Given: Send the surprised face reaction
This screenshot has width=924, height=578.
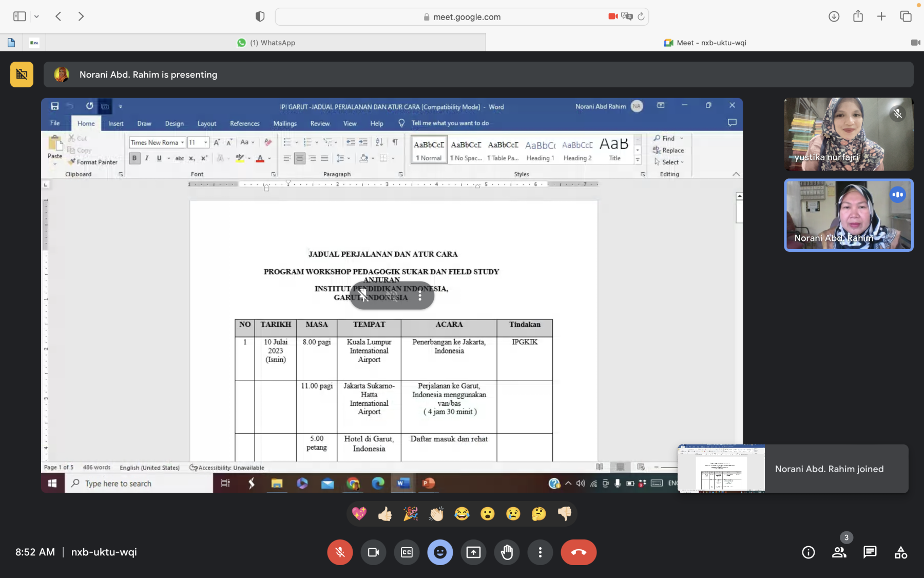Looking at the screenshot, I should click(x=488, y=513).
